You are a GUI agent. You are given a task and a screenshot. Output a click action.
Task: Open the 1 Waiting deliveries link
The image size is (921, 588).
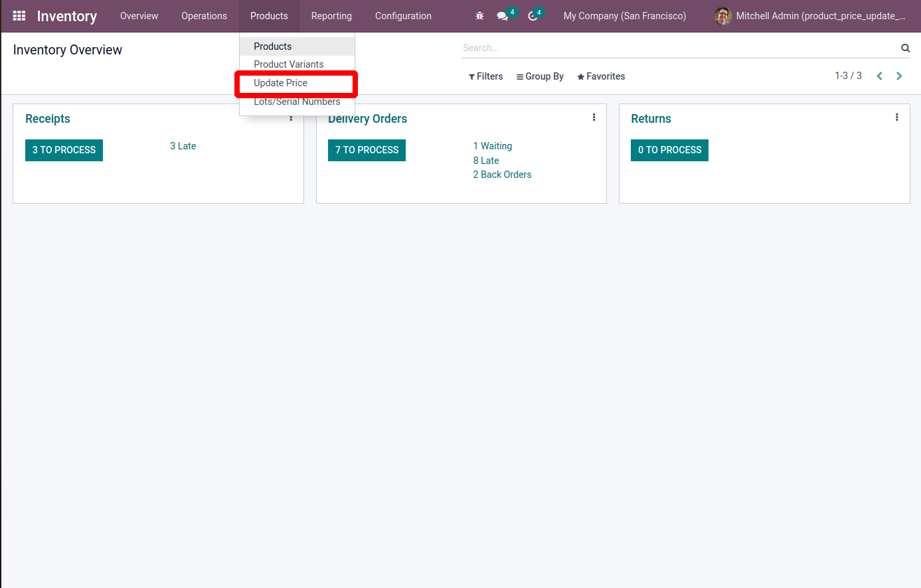pos(492,146)
